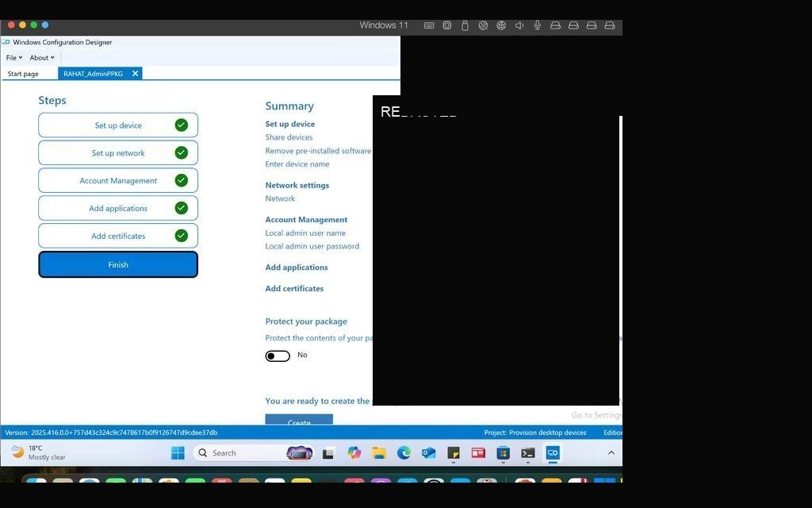Open Sticky Notes from taskbar
Screen dimensions: 812x508
(454, 453)
